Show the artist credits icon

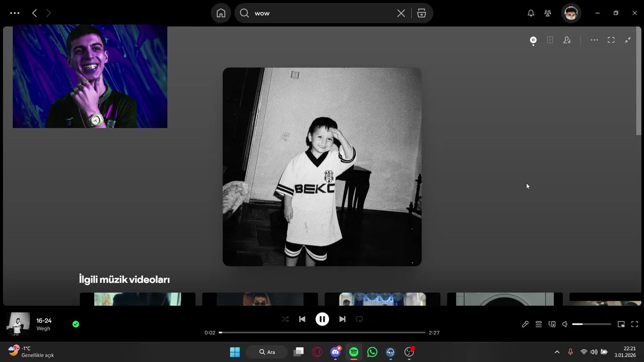(x=567, y=40)
